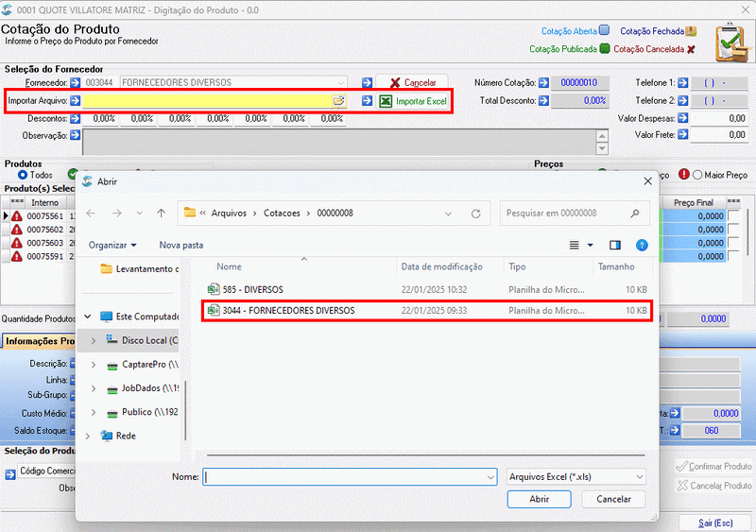Open the address path history dropdown
This screenshot has height=532, width=756.
point(448,214)
